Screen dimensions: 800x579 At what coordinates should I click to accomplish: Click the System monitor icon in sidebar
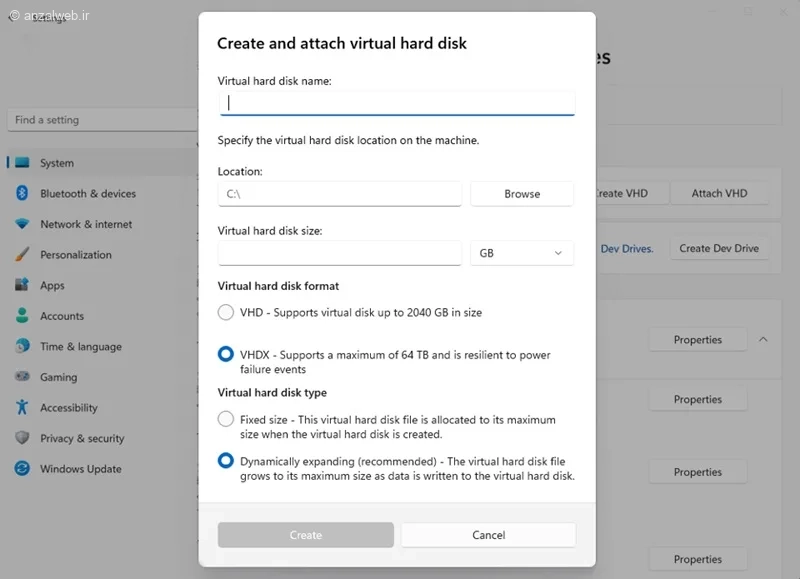tap(22, 163)
